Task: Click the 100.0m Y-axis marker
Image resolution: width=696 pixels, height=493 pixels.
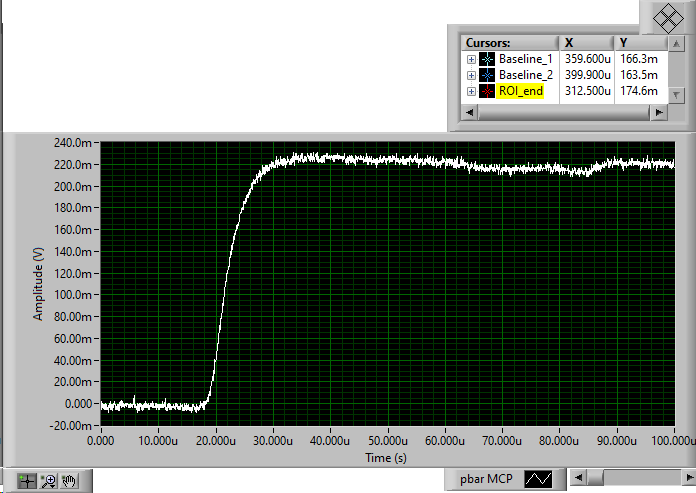Action: click(x=72, y=295)
